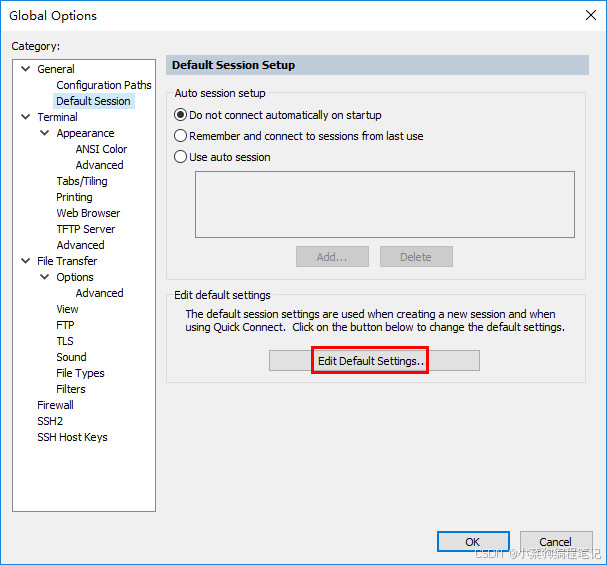The height and width of the screenshot is (565, 607).
Task: Select the FTP category
Action: [x=65, y=325]
